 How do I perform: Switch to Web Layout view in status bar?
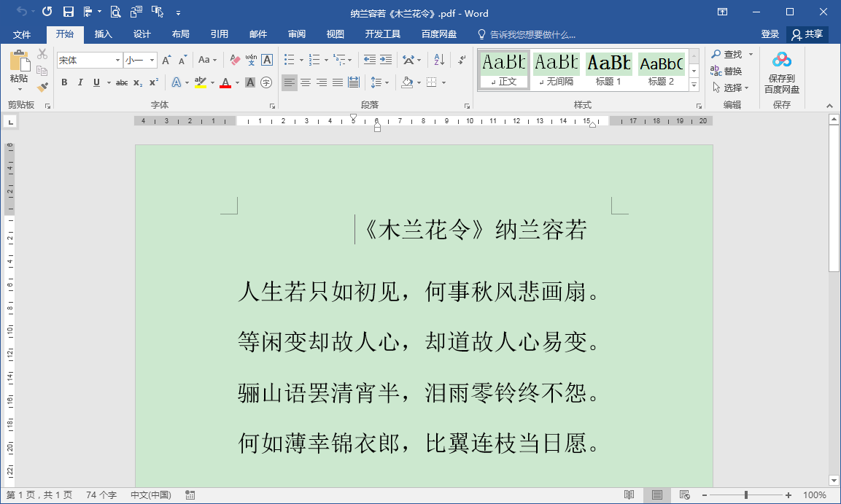pos(684,495)
